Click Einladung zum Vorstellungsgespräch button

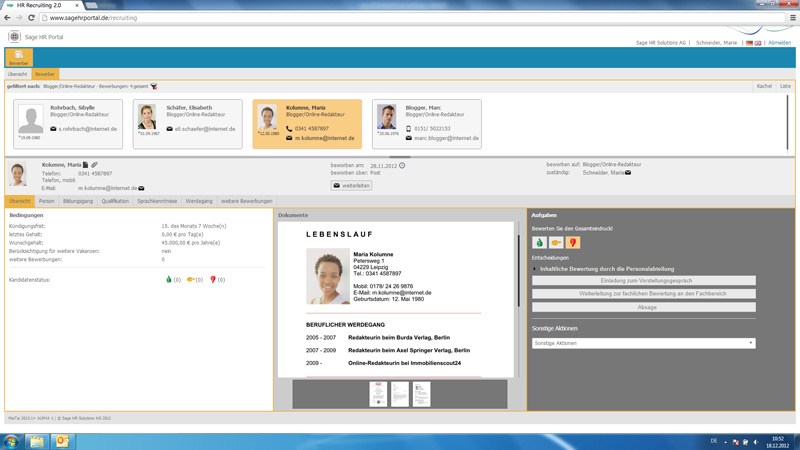click(x=643, y=281)
